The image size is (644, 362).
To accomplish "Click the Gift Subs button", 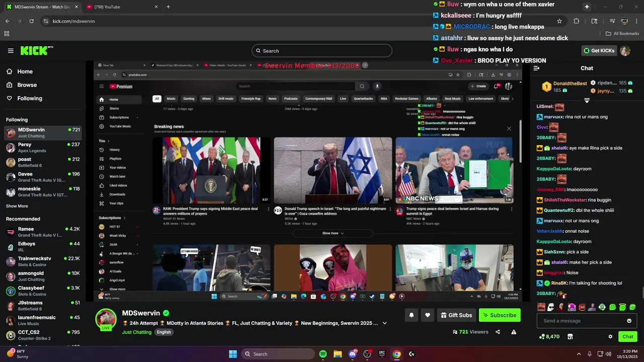I will coord(456,315).
